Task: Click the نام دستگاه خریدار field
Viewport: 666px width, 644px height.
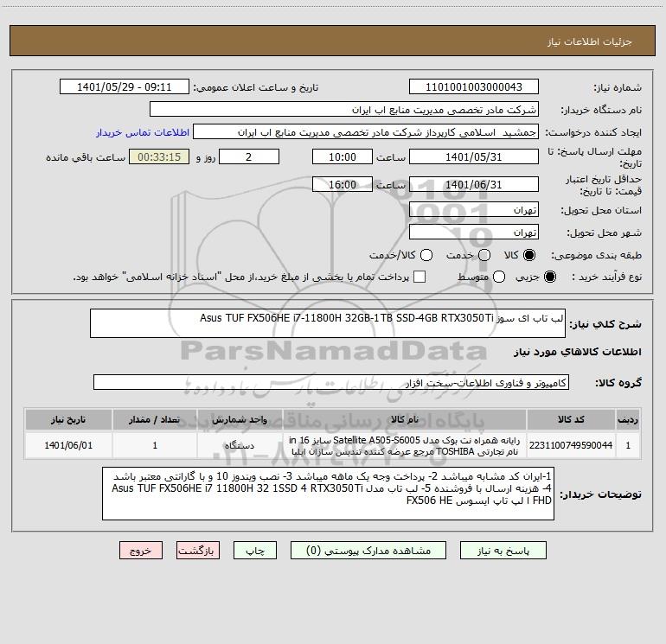Action: coord(344,110)
